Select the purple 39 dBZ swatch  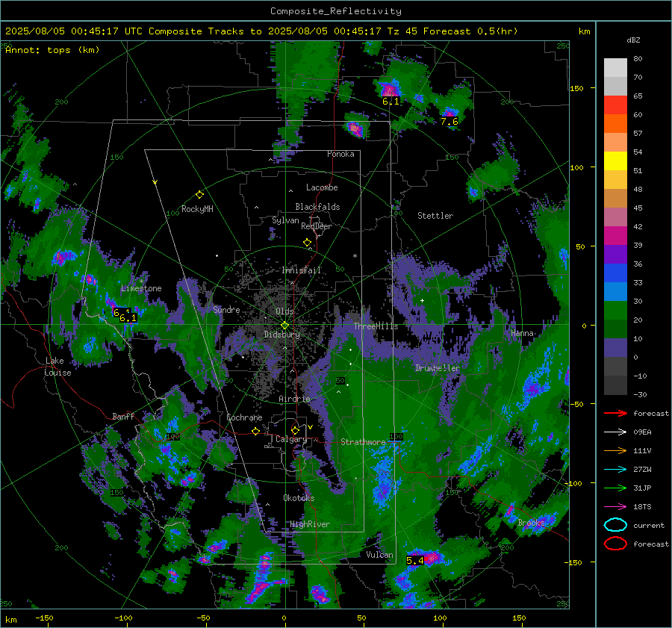(615, 255)
